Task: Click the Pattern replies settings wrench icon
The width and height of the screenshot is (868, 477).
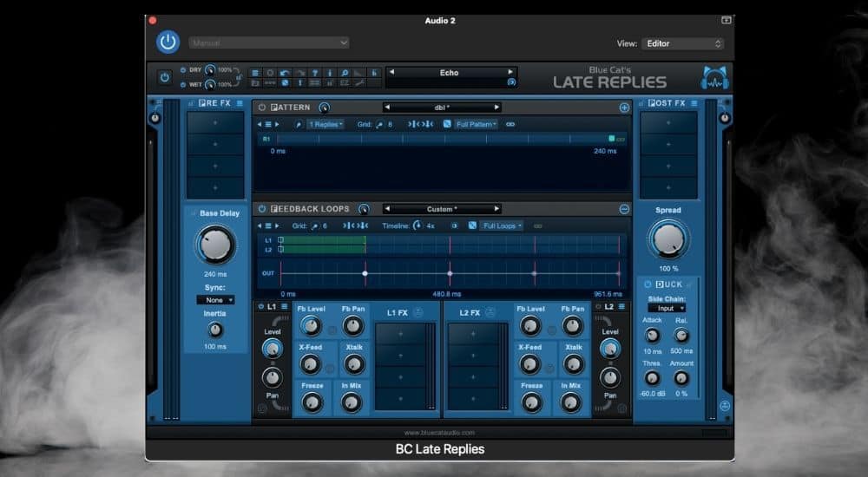Action: coord(299,125)
